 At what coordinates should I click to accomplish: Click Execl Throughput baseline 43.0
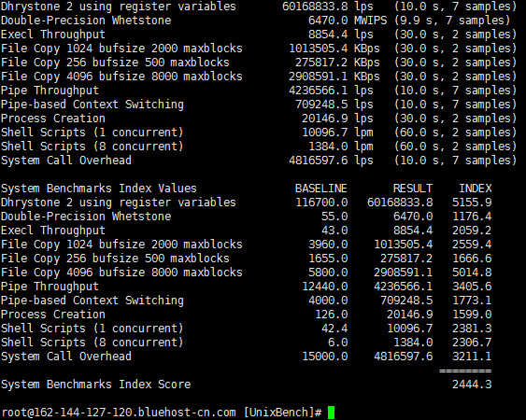coord(334,231)
